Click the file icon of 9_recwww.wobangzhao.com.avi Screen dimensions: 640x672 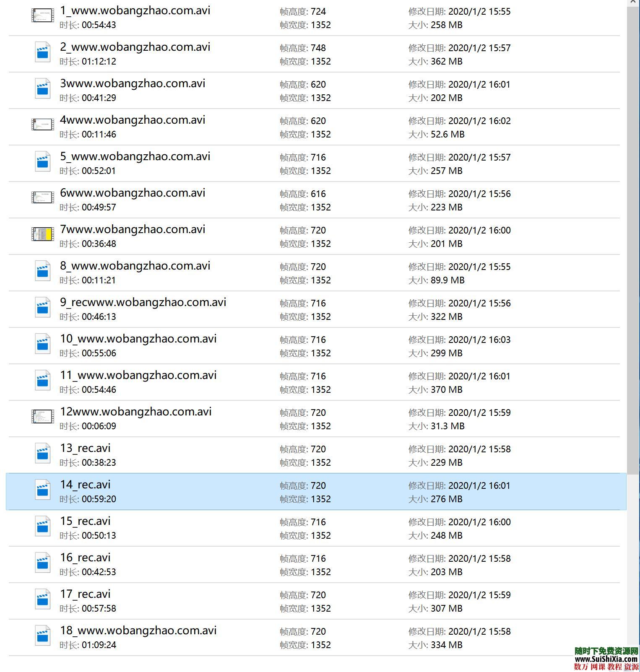[x=43, y=308]
